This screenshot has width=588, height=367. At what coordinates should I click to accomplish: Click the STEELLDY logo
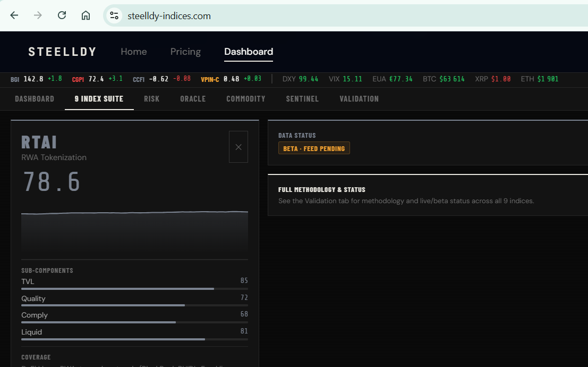point(63,52)
